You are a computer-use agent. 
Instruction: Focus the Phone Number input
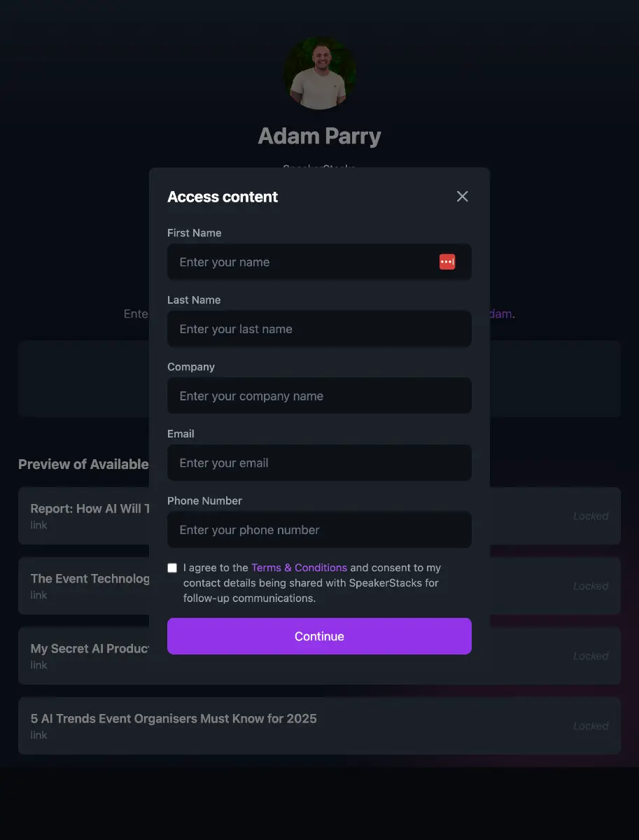(319, 530)
